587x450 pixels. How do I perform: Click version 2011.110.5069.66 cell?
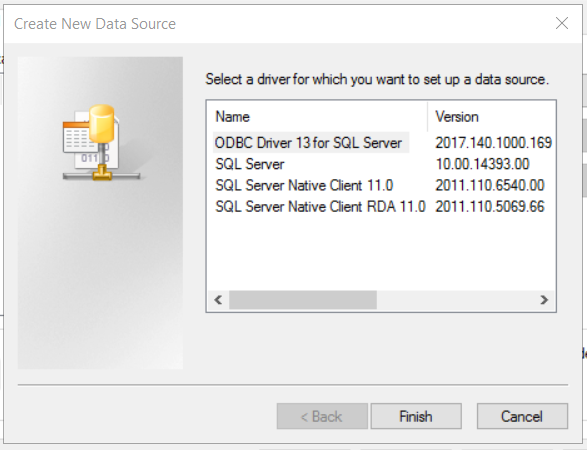[490, 207]
